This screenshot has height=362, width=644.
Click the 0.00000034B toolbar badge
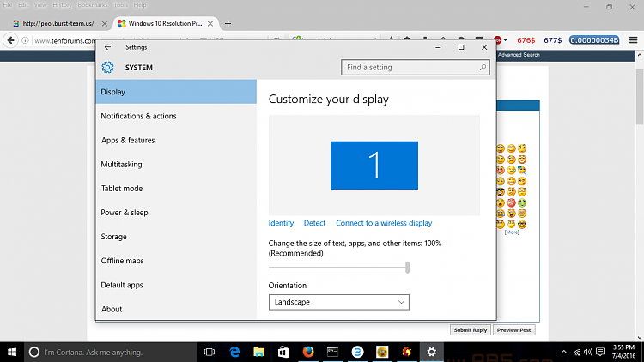594,40
